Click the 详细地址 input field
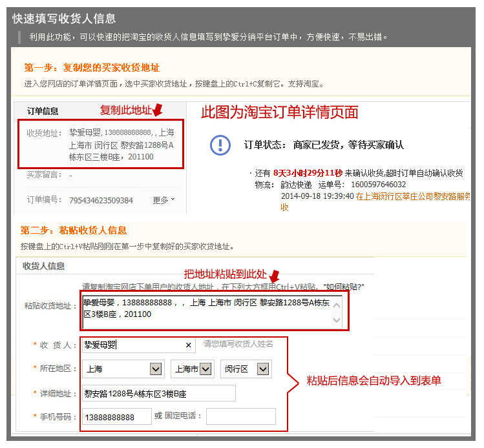Image resolution: width=484 pixels, height=448 pixels. (158, 393)
